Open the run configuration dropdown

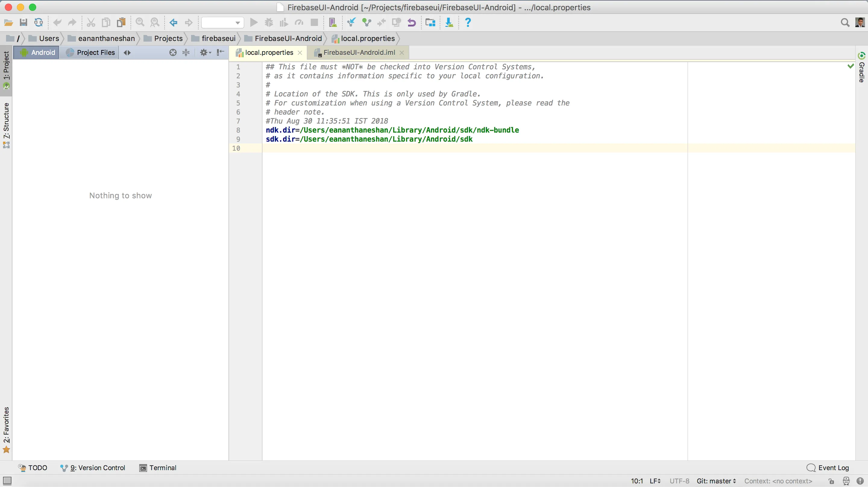(x=223, y=23)
